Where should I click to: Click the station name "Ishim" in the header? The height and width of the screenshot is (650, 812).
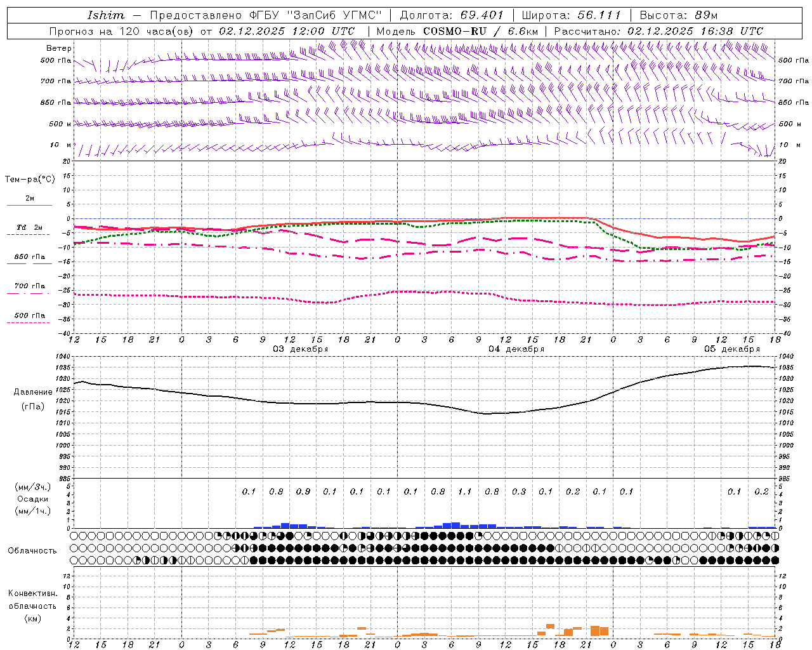(106, 15)
